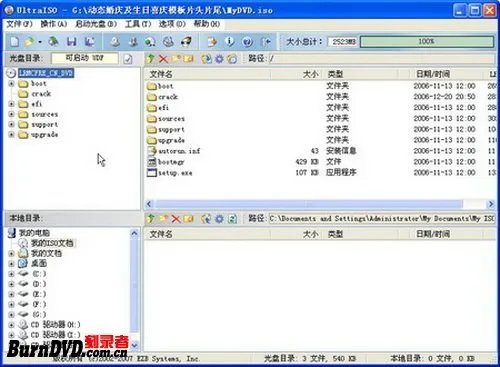The height and width of the screenshot is (367, 500).
Task: Click the Help question mark icon
Action: pyautogui.click(x=247, y=42)
